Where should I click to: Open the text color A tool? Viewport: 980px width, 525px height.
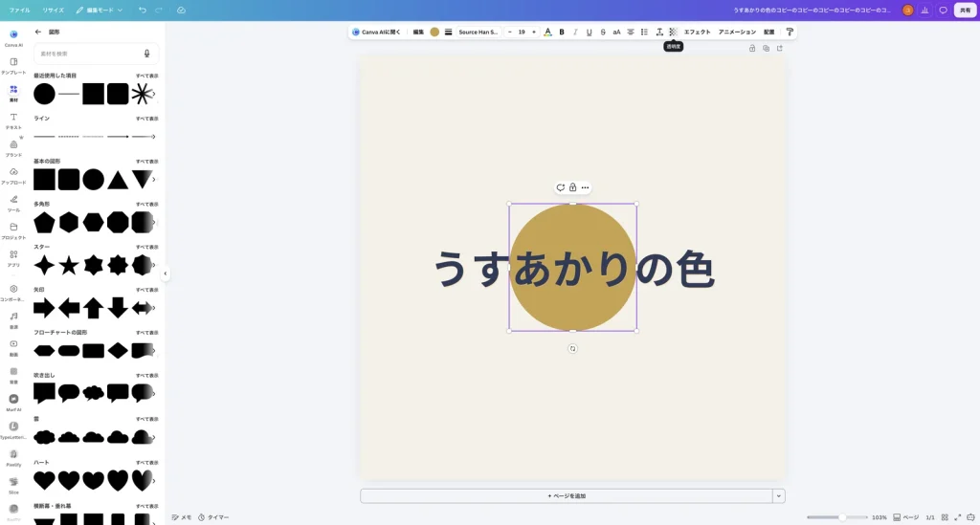click(547, 32)
